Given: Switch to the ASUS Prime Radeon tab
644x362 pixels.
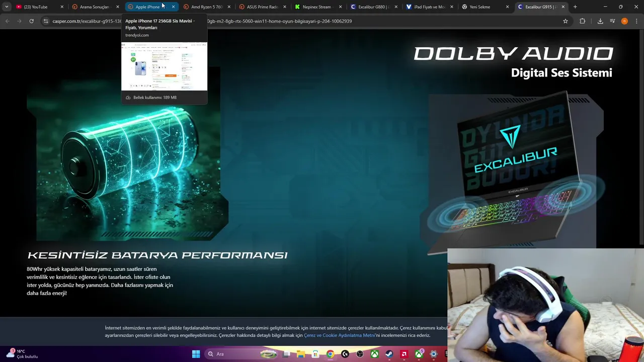Looking at the screenshot, I should tap(262, 7).
